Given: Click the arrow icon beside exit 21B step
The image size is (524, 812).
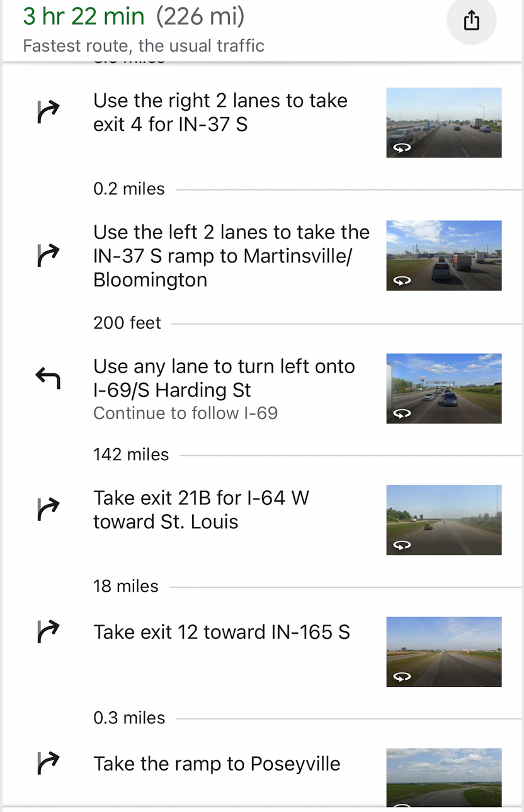Looking at the screenshot, I should pyautogui.click(x=48, y=509).
